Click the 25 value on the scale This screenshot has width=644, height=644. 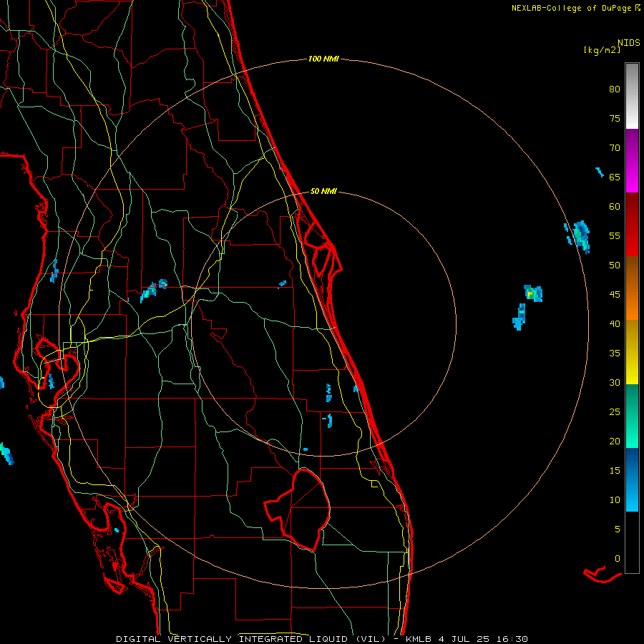(x=615, y=412)
